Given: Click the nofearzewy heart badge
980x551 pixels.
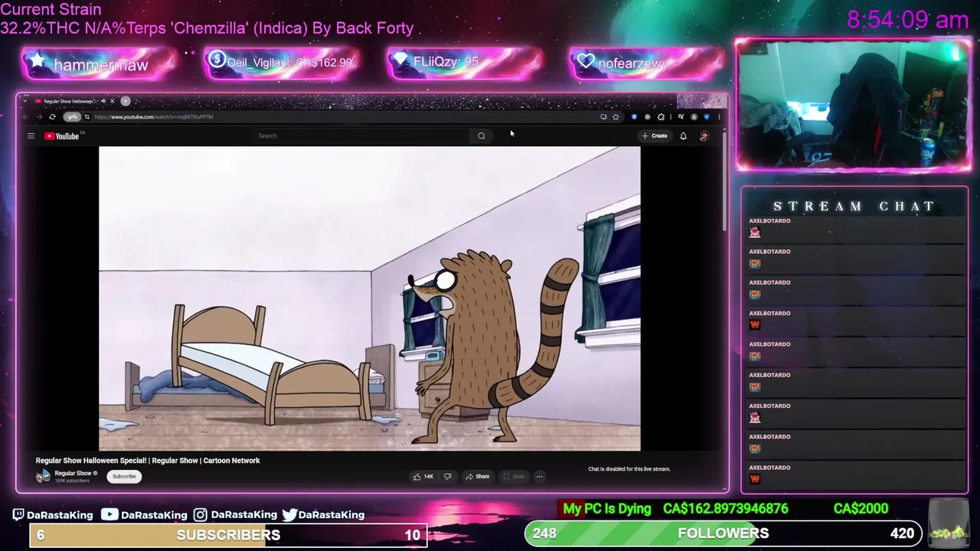Looking at the screenshot, I should point(647,64).
